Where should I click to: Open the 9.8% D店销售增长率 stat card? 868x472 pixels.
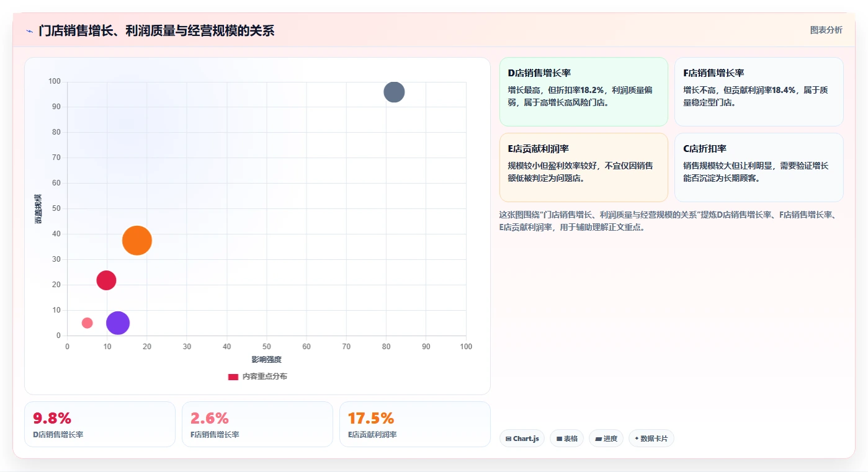(100, 424)
